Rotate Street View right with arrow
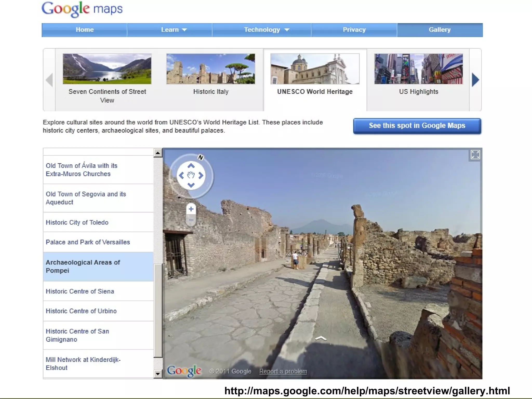 (x=201, y=176)
